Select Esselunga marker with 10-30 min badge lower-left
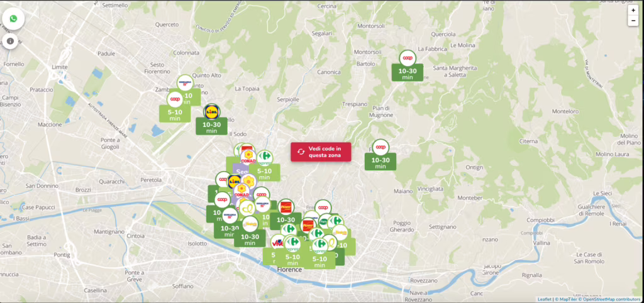The height and width of the screenshot is (303, 644). pyautogui.click(x=230, y=215)
